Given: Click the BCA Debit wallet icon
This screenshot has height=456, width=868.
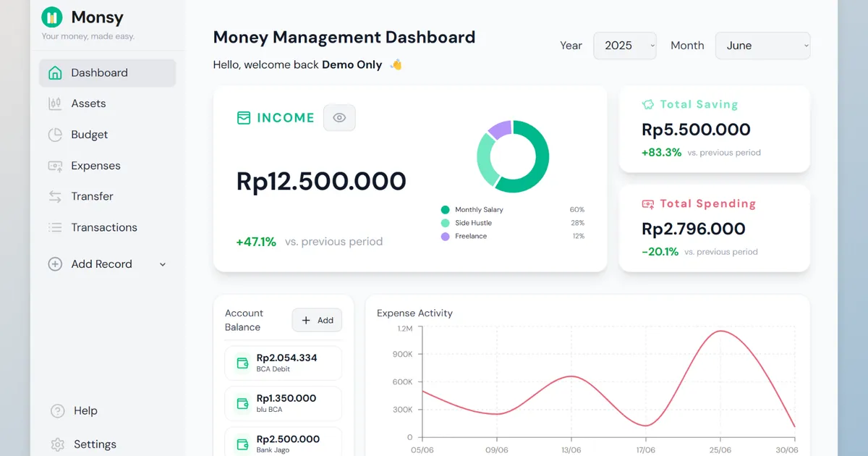Looking at the screenshot, I should [241, 363].
